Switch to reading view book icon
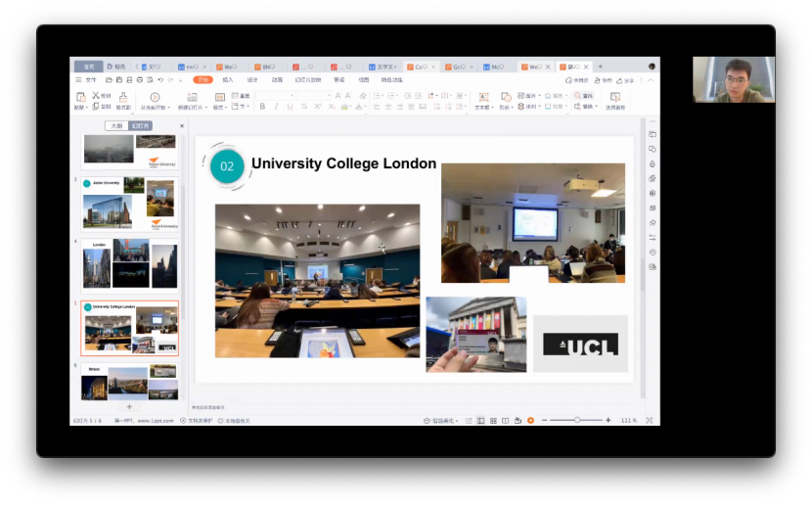The image size is (812, 506). (x=506, y=420)
